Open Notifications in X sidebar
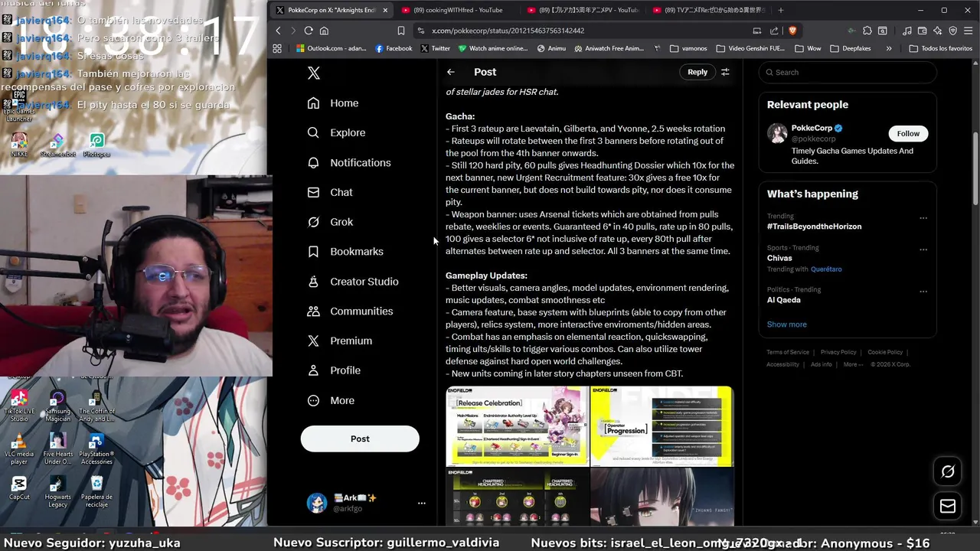Image resolution: width=980 pixels, height=551 pixels. (349, 162)
